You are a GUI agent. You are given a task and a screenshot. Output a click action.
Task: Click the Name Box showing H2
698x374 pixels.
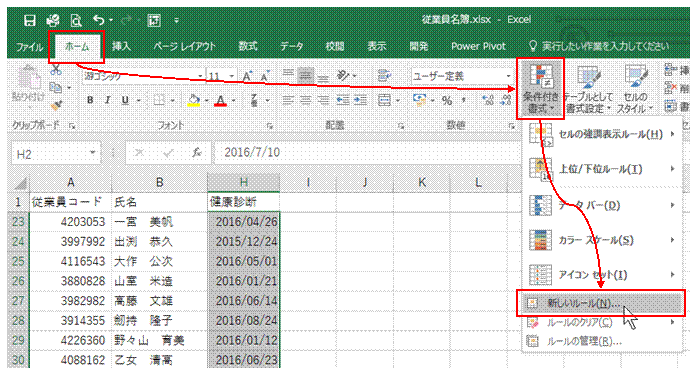pyautogui.click(x=56, y=154)
